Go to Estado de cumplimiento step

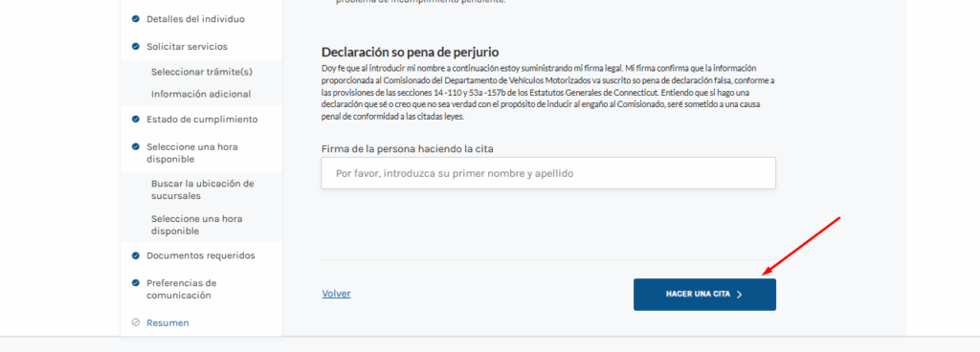coord(202,120)
